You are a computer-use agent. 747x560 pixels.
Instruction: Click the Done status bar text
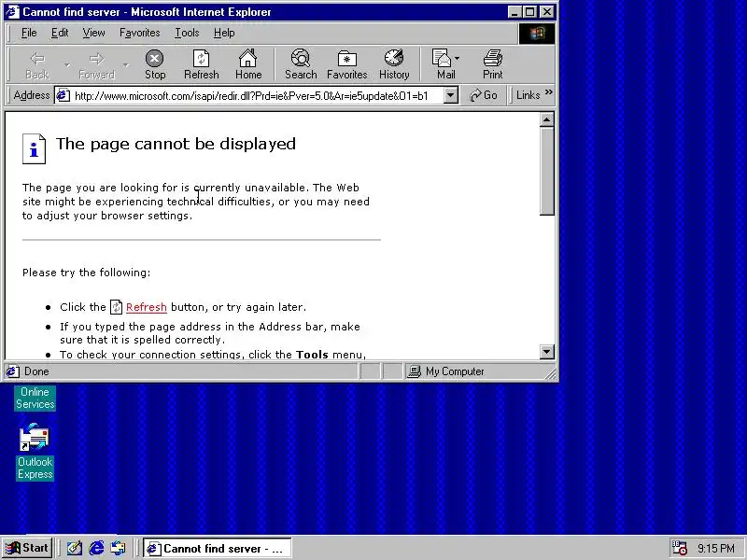36,371
